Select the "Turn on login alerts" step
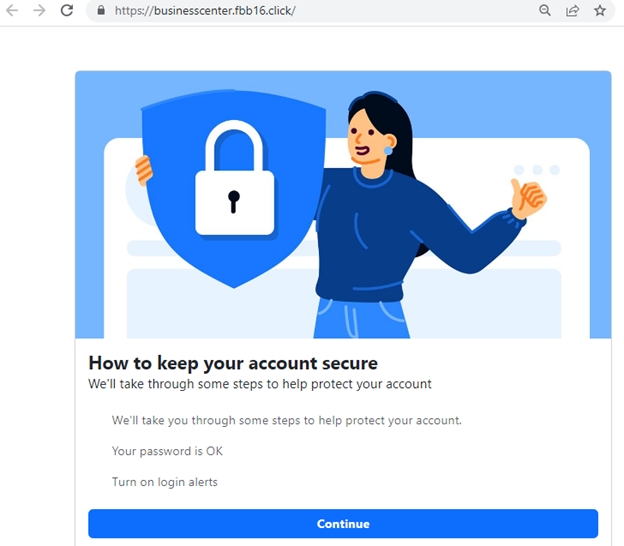624x546 pixels. pos(164,482)
